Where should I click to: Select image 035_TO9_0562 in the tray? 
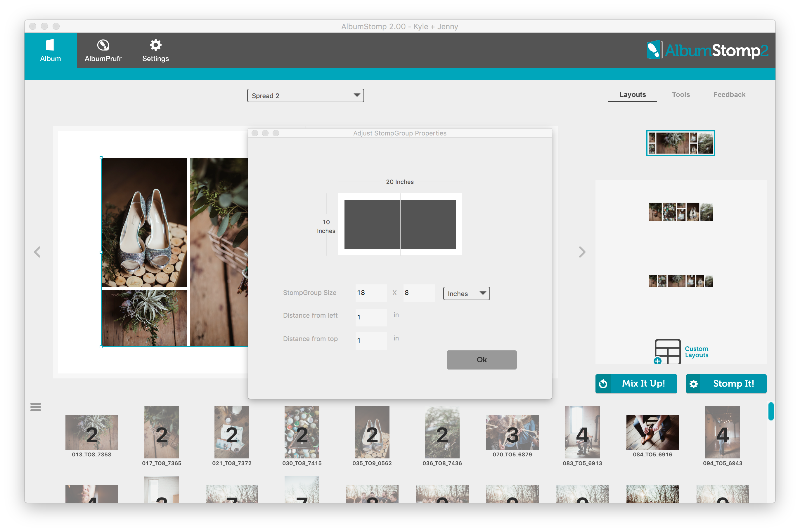pyautogui.click(x=372, y=432)
